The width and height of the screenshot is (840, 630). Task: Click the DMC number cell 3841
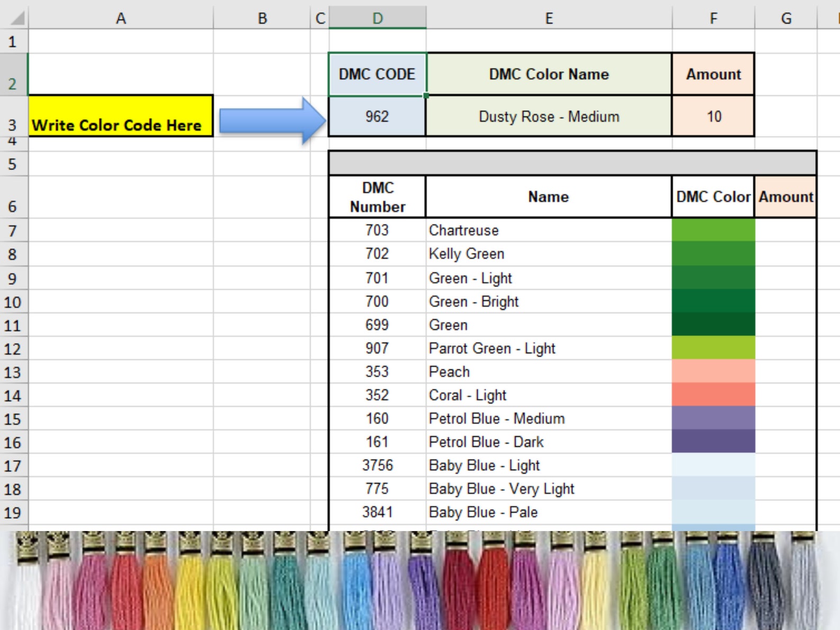(377, 512)
